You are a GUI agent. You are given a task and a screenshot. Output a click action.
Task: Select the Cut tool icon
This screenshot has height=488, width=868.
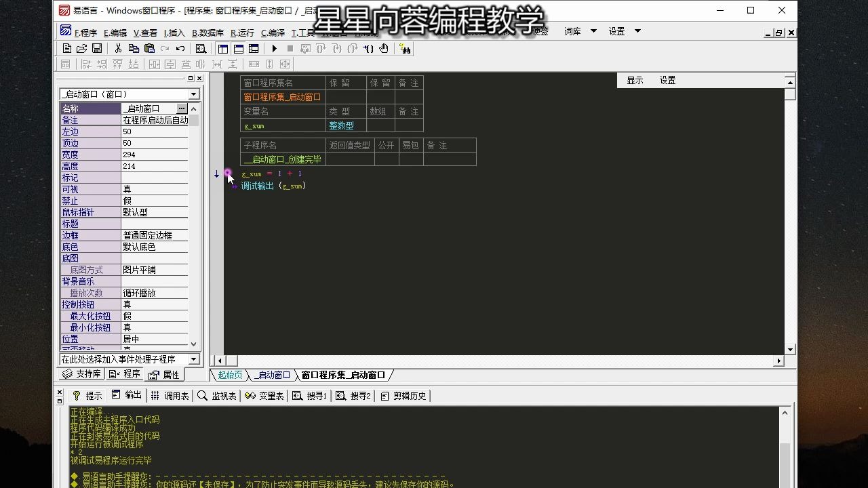click(117, 48)
